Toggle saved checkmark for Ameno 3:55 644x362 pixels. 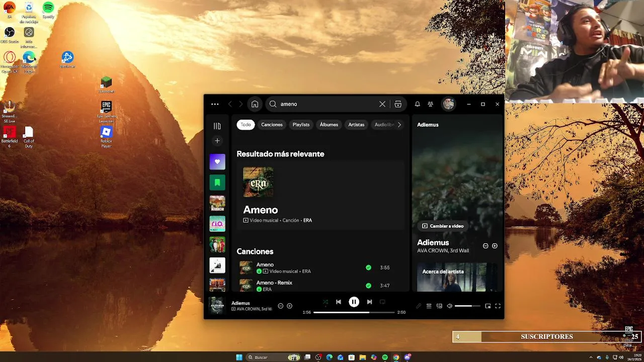pos(368,268)
